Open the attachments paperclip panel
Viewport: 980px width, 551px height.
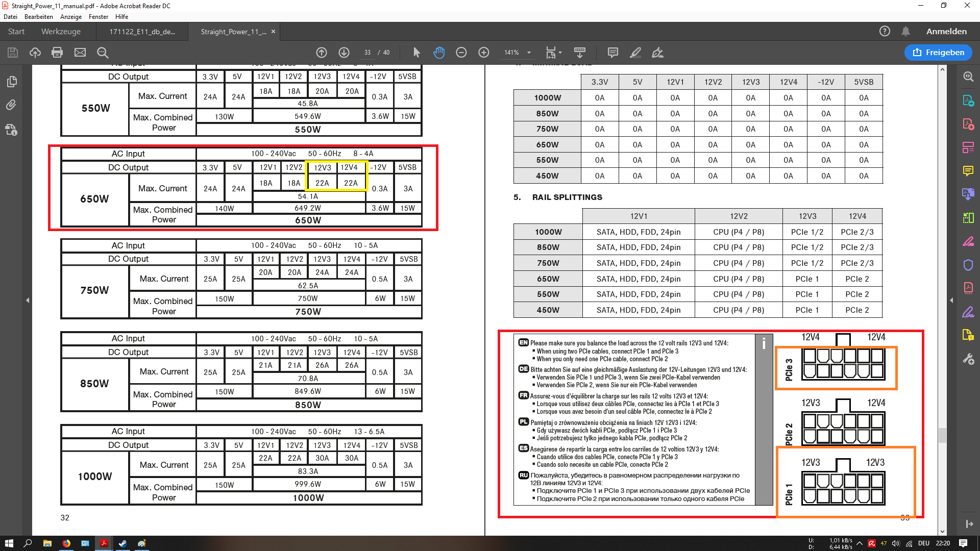tap(11, 105)
